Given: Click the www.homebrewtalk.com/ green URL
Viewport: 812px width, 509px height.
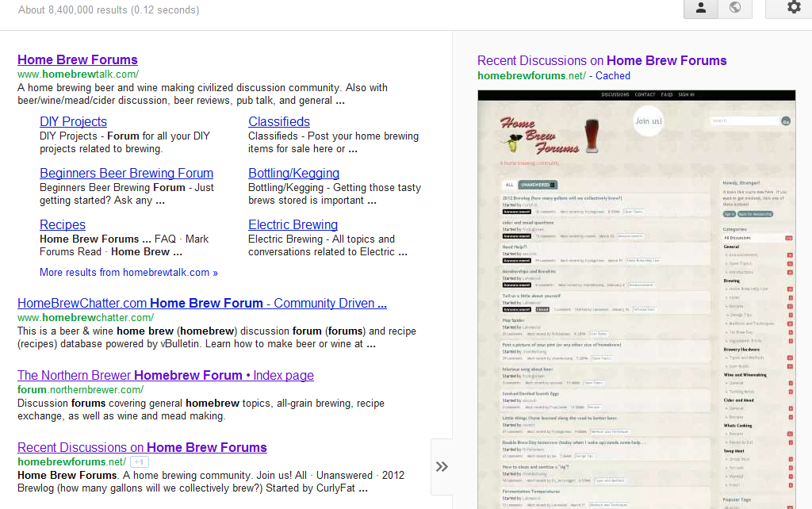Looking at the screenshot, I should pyautogui.click(x=79, y=74).
